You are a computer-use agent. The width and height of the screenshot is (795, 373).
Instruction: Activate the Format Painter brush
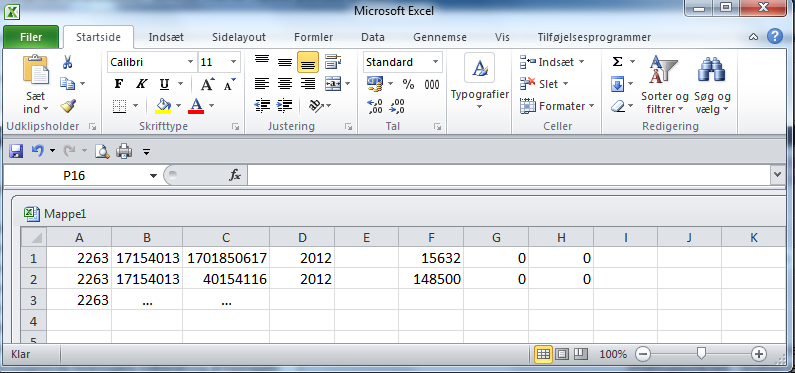click(x=67, y=105)
